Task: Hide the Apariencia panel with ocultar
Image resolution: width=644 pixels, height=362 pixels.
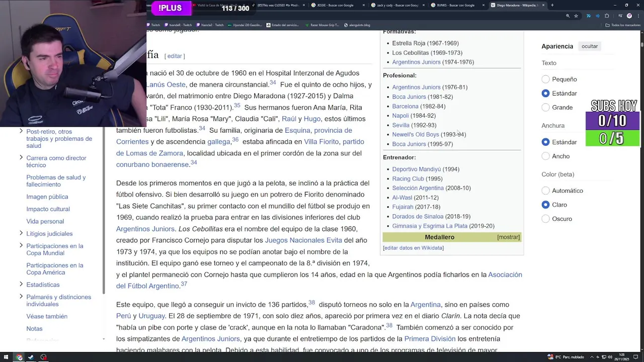Action: pos(590,46)
